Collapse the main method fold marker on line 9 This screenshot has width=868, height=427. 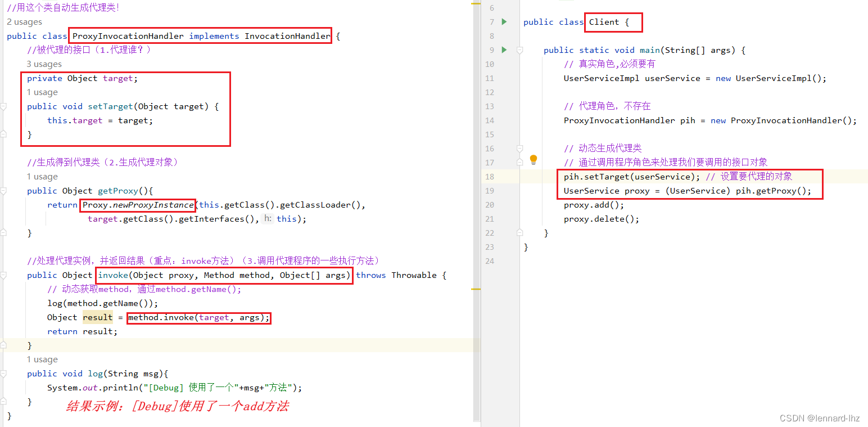[520, 50]
